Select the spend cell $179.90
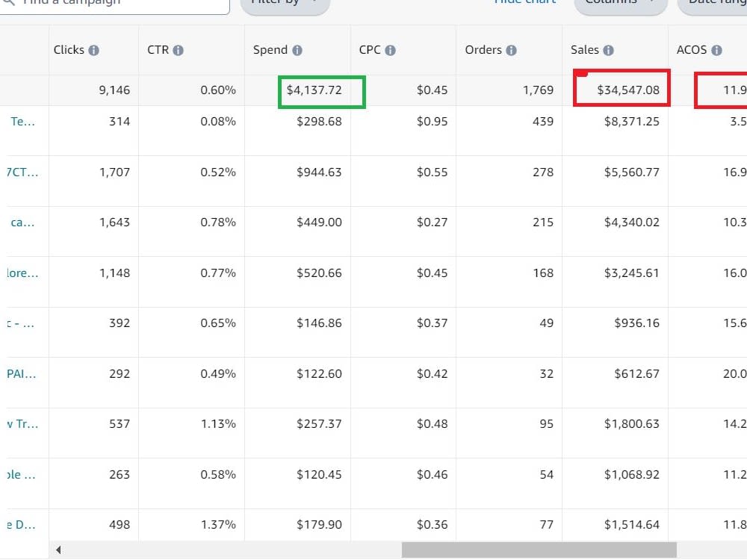The height and width of the screenshot is (560, 747). pyautogui.click(x=319, y=525)
